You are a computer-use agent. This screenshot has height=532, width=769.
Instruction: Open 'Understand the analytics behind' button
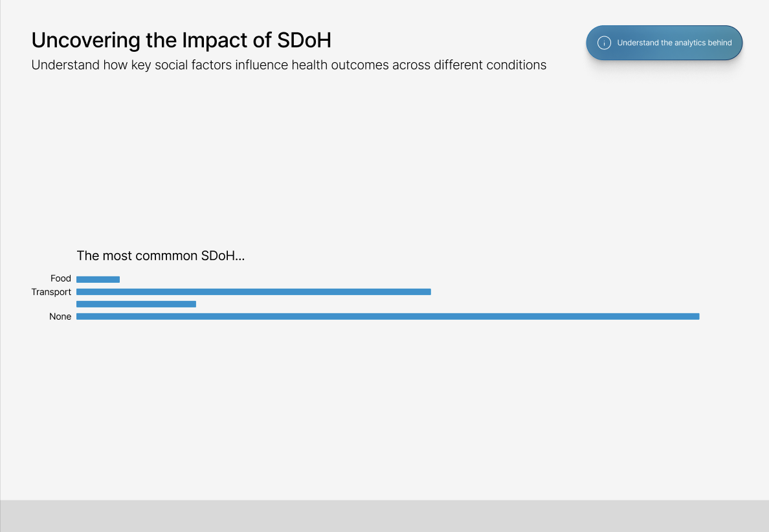664,43
